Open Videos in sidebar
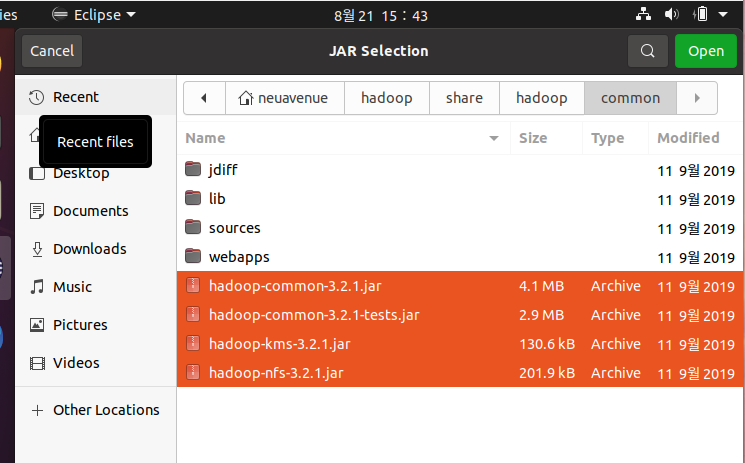Viewport: 745px width, 463px height. pos(96,363)
